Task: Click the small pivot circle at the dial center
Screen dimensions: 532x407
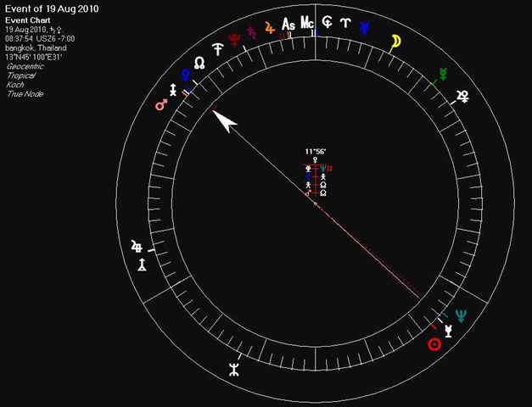Action: pyautogui.click(x=316, y=203)
